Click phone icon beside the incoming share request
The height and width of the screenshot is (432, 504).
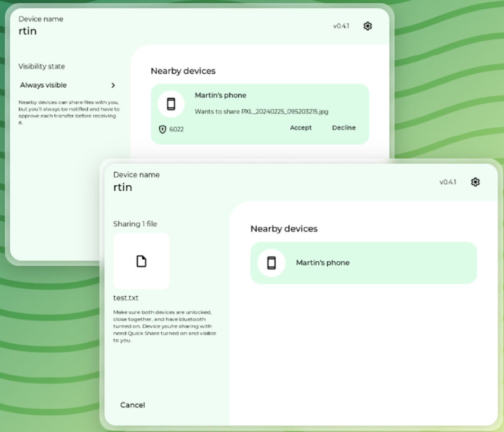coord(171,104)
